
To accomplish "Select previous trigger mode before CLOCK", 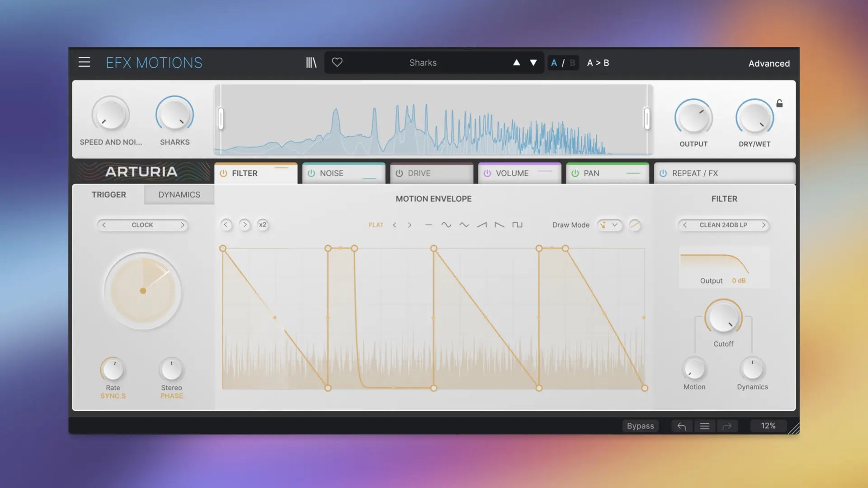I will (104, 225).
